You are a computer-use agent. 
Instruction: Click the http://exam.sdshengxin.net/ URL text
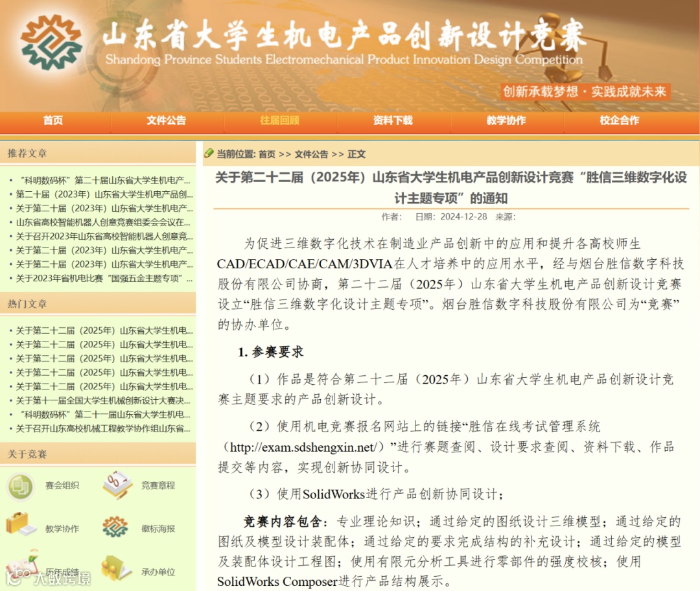pyautogui.click(x=305, y=447)
